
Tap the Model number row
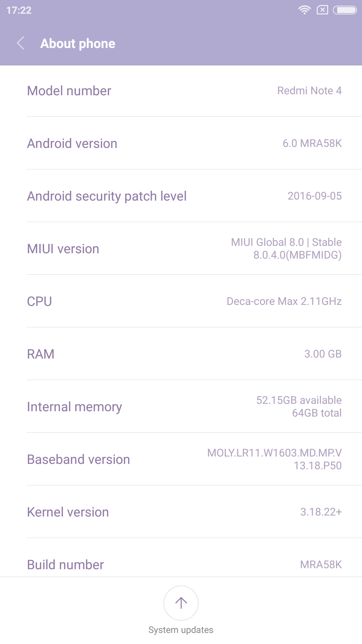tap(181, 91)
